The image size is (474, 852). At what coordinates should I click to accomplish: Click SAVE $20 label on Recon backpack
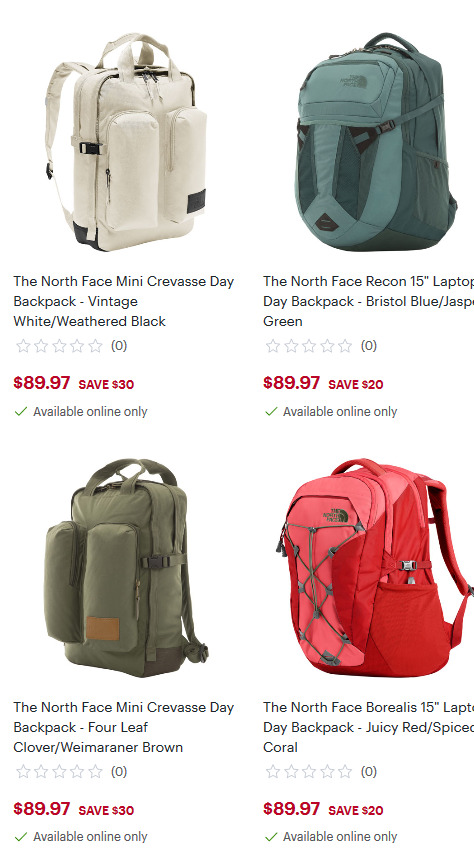pos(356,384)
